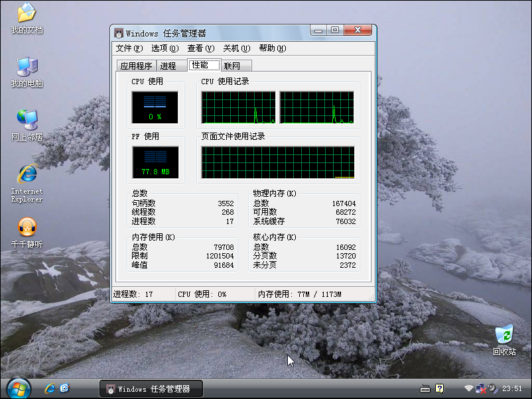Viewport: 532px width, 399px height.
Task: Click the 分页数 value 13720
Action: point(346,256)
